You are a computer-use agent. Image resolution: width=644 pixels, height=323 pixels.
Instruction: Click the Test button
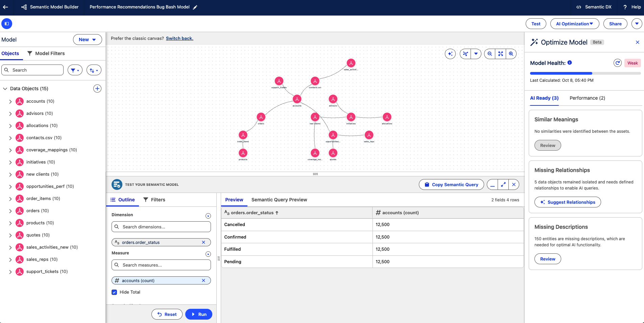click(536, 24)
